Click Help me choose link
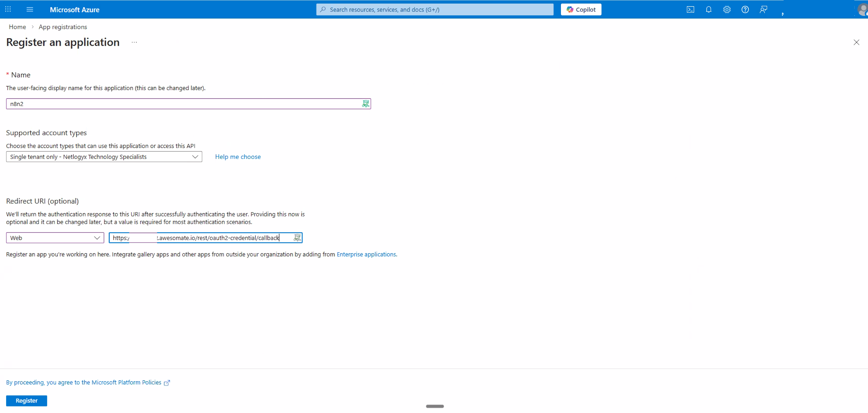Screen dimensions: 868x413 click(x=238, y=157)
